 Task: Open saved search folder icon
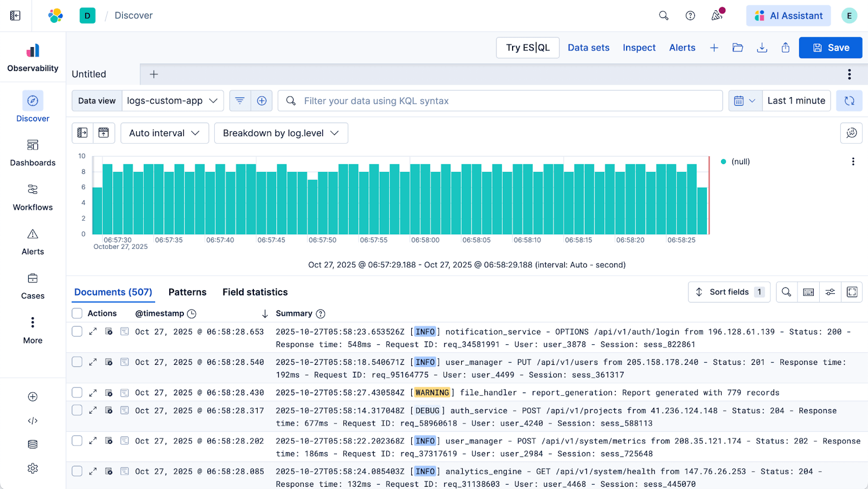[738, 48]
